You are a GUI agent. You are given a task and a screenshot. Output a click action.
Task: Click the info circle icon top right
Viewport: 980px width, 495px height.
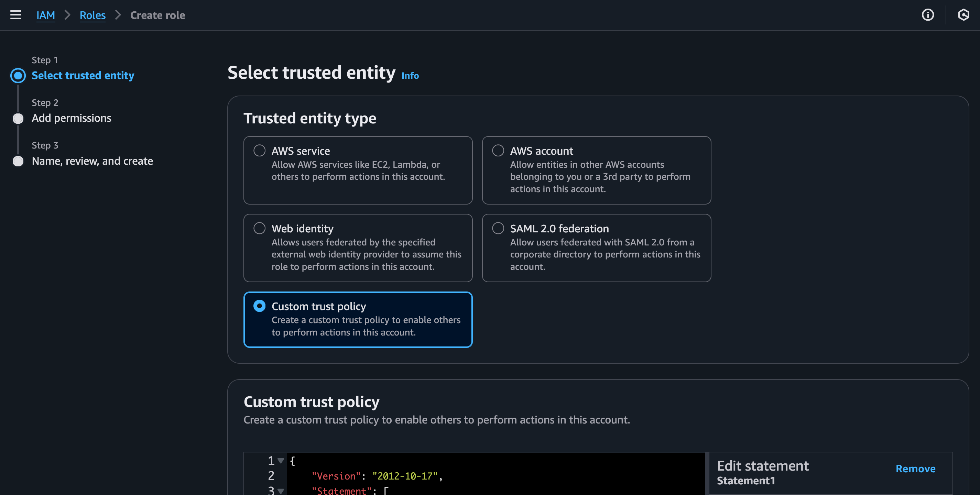[927, 15]
